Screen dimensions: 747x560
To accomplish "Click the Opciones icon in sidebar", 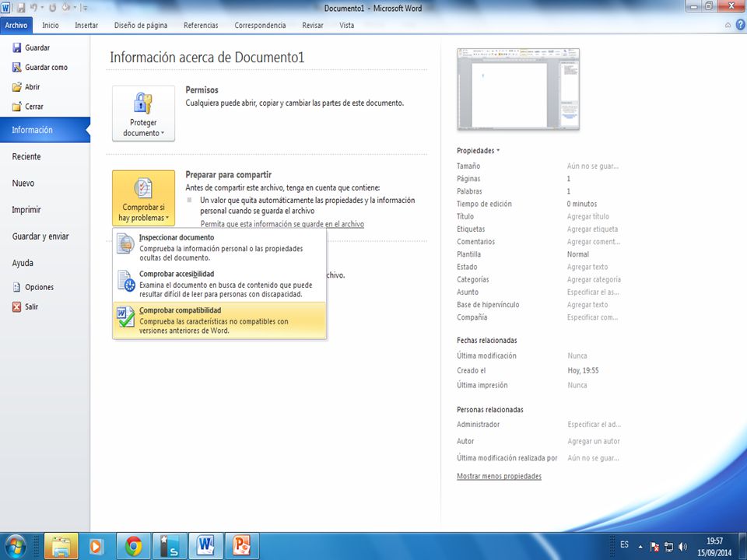I will (x=16, y=287).
